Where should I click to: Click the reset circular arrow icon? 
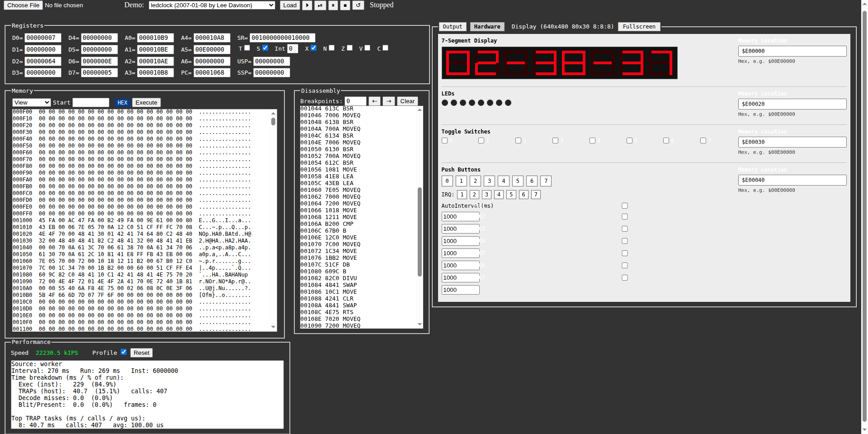pos(358,5)
